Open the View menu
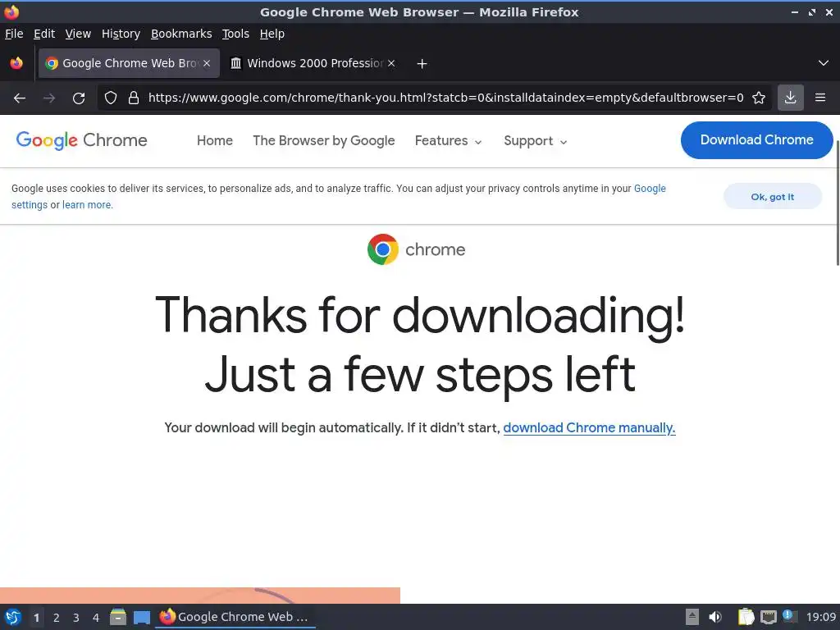The height and width of the screenshot is (630, 840). click(x=78, y=34)
